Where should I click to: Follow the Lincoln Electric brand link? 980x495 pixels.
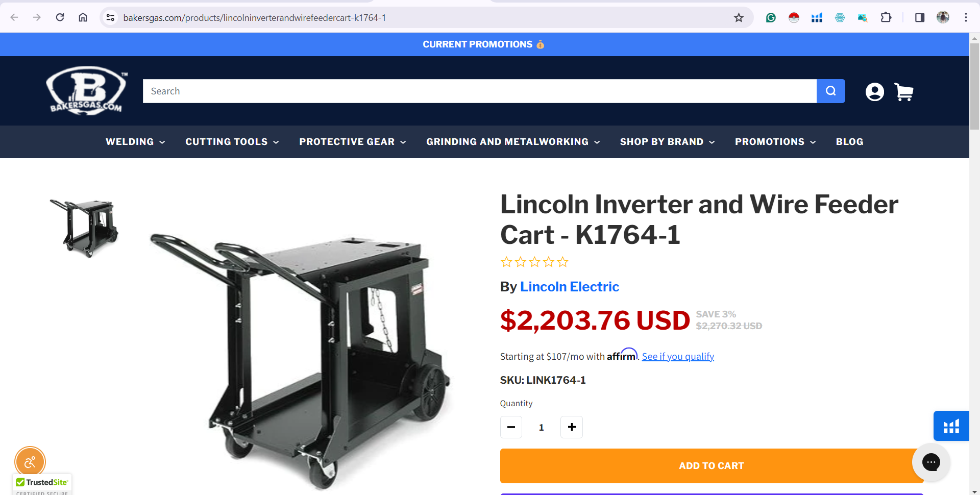pos(570,287)
